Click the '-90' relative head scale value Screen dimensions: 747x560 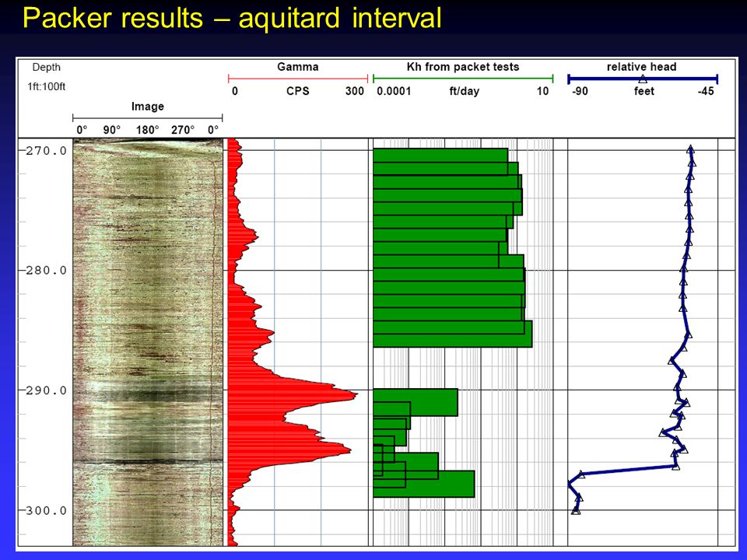[580, 91]
